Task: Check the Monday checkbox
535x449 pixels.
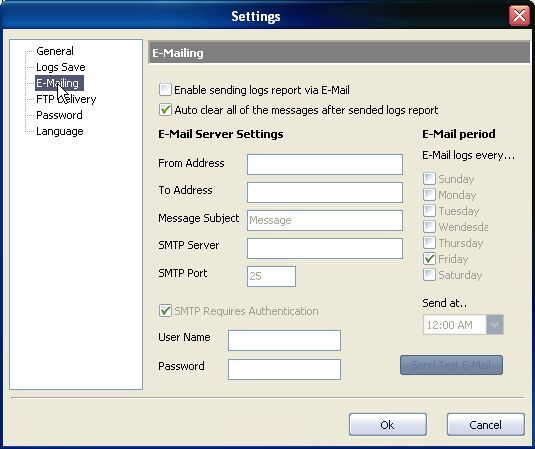Action: coord(429,194)
